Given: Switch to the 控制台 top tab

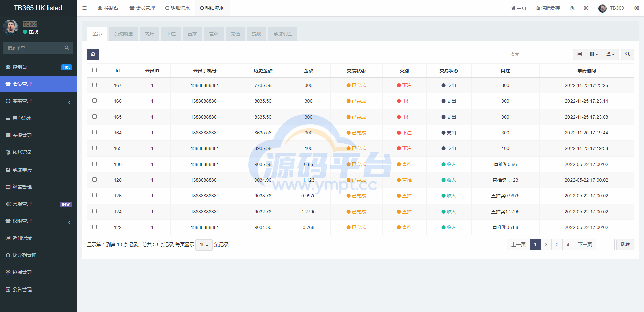Looking at the screenshot, I should [x=108, y=8].
